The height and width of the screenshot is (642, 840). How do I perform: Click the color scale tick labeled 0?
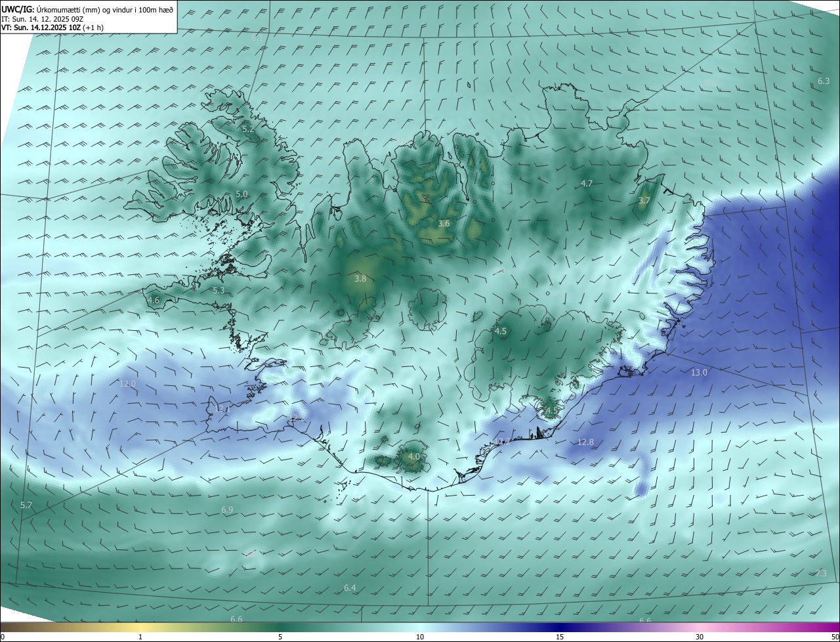(x=3, y=637)
